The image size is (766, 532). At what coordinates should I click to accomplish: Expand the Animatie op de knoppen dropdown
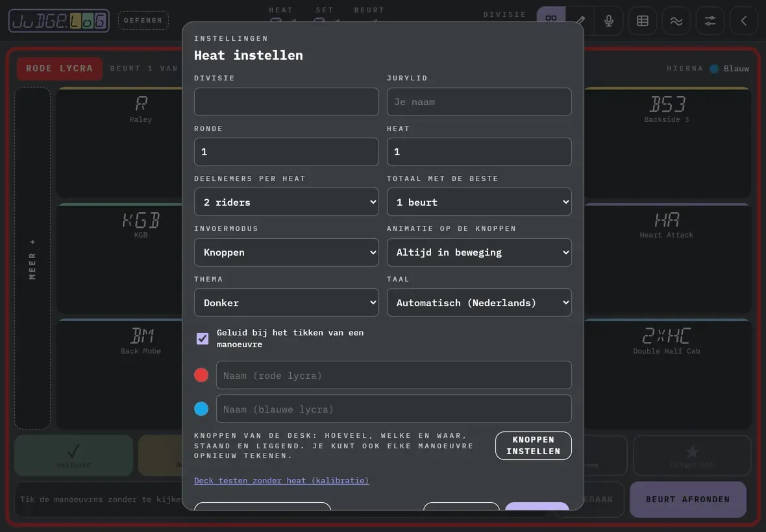point(479,252)
